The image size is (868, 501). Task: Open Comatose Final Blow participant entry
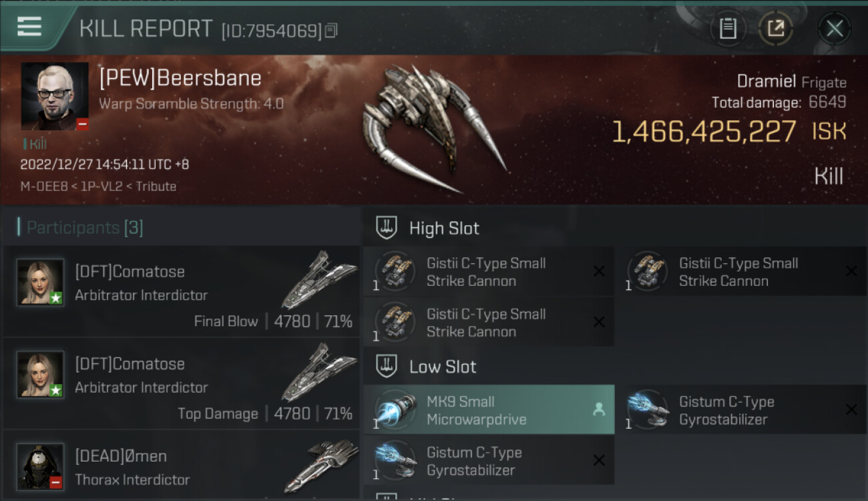point(182,291)
